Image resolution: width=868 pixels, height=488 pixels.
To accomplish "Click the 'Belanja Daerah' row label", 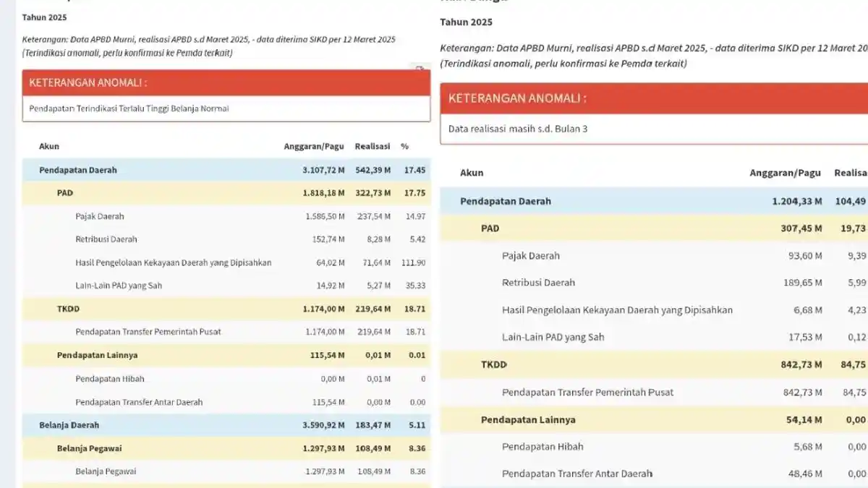I will tap(69, 425).
